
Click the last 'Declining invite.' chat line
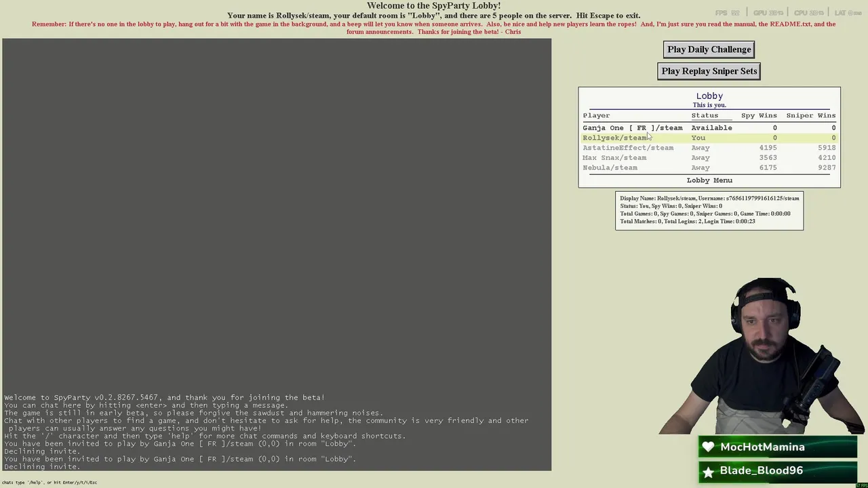(x=42, y=467)
